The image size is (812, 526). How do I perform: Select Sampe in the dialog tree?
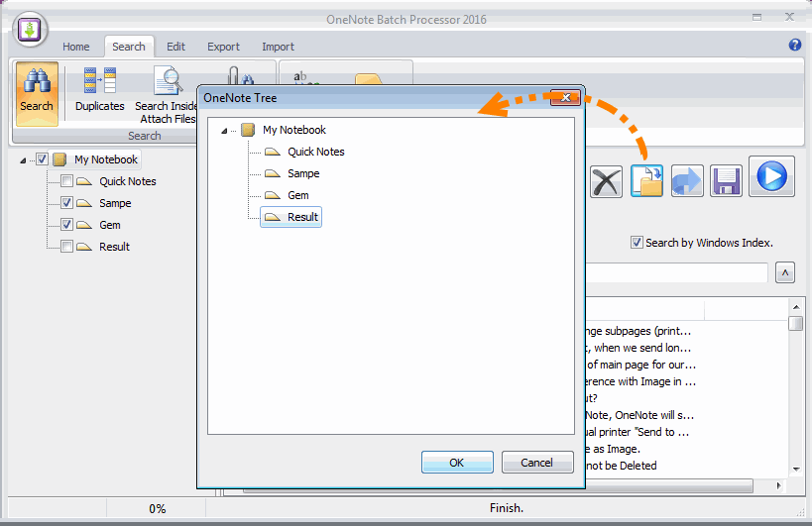click(x=303, y=173)
